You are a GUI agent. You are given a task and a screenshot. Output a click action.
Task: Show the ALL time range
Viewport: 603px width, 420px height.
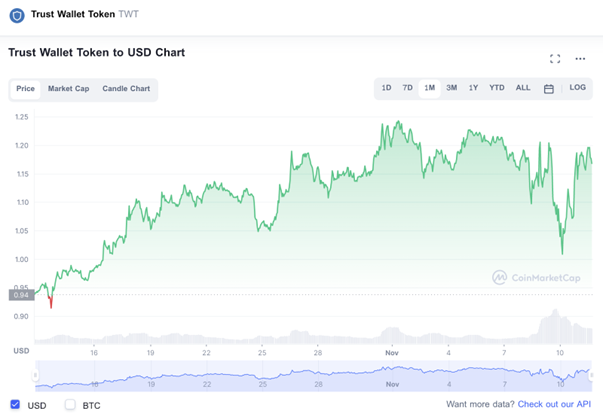(523, 89)
